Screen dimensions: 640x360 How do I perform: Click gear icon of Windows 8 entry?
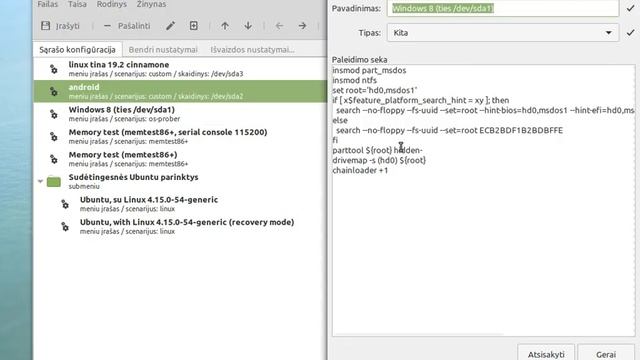click(x=53, y=114)
